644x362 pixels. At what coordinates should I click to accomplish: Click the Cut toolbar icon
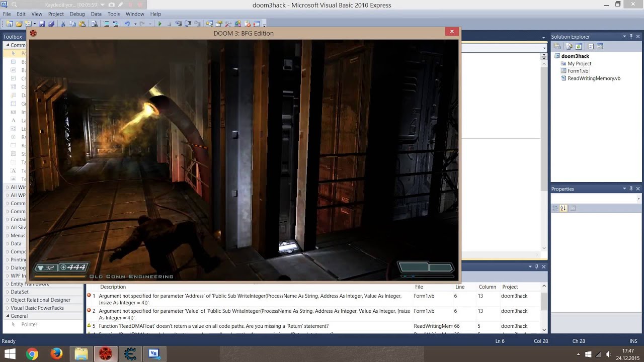[x=63, y=24]
